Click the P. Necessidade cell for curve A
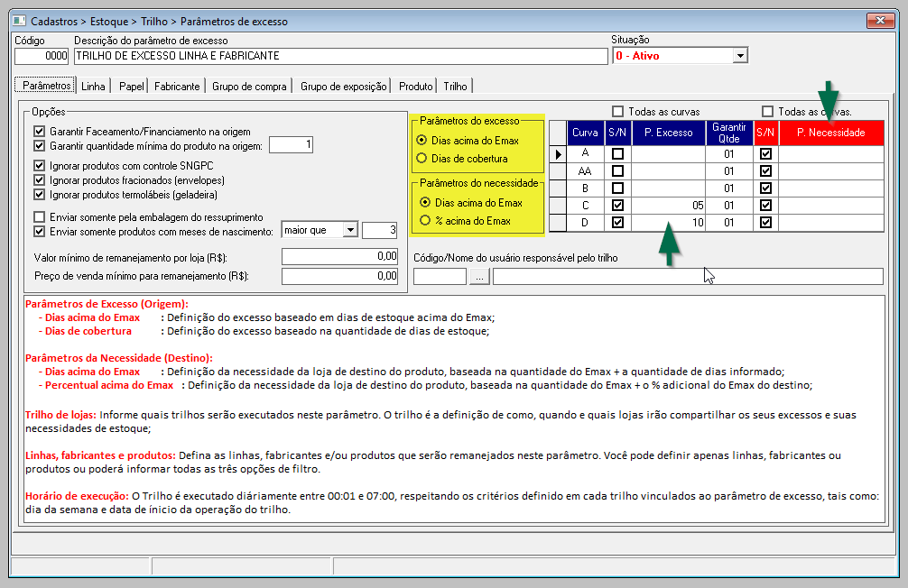 point(831,154)
